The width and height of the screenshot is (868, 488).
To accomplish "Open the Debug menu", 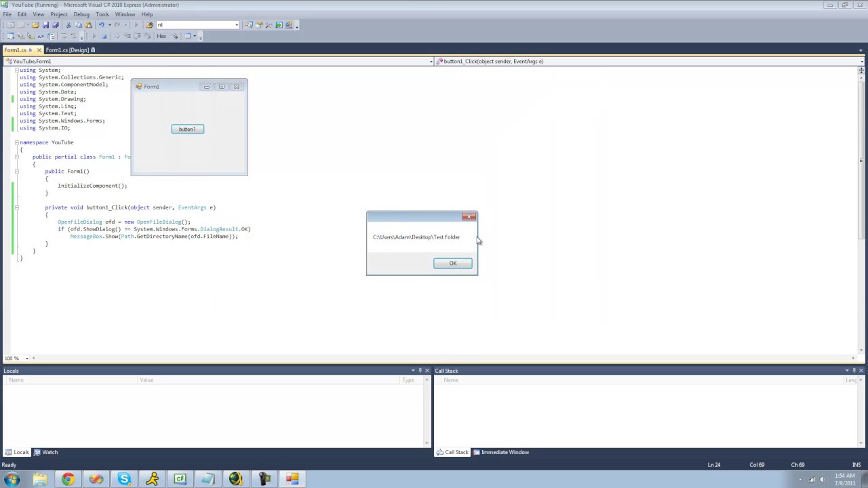I will (x=81, y=14).
